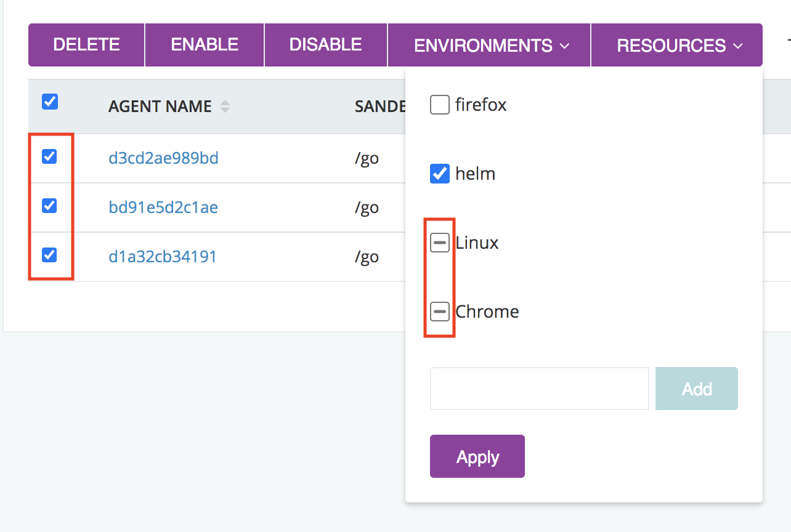Image resolution: width=791 pixels, height=532 pixels.
Task: Click the Agent Name sort arrows icon
Action: [225, 107]
